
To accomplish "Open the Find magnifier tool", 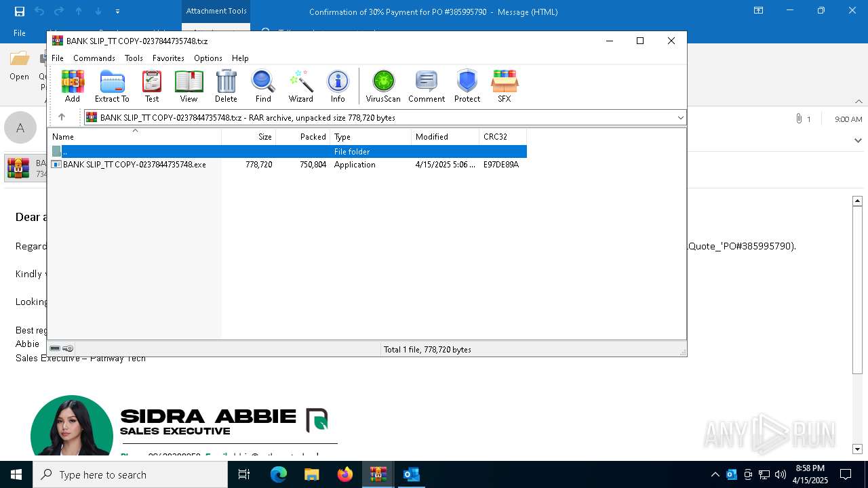I will pos(263,86).
